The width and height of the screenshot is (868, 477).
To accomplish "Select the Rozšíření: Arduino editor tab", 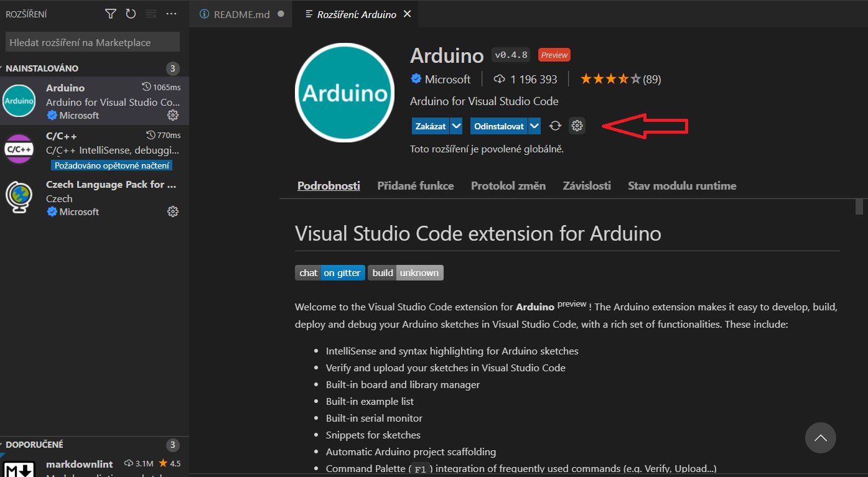I will [x=356, y=14].
